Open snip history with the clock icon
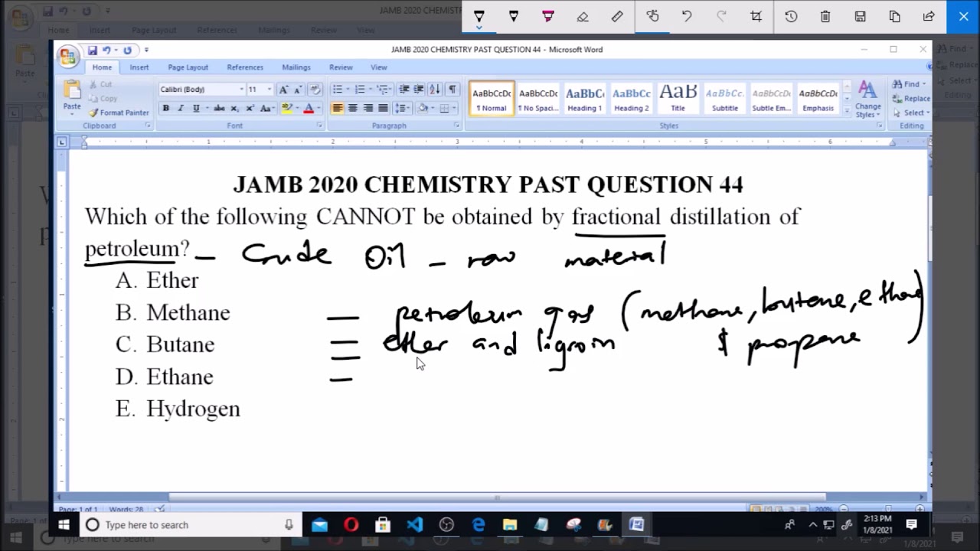Image resolution: width=980 pixels, height=551 pixels. (x=791, y=16)
